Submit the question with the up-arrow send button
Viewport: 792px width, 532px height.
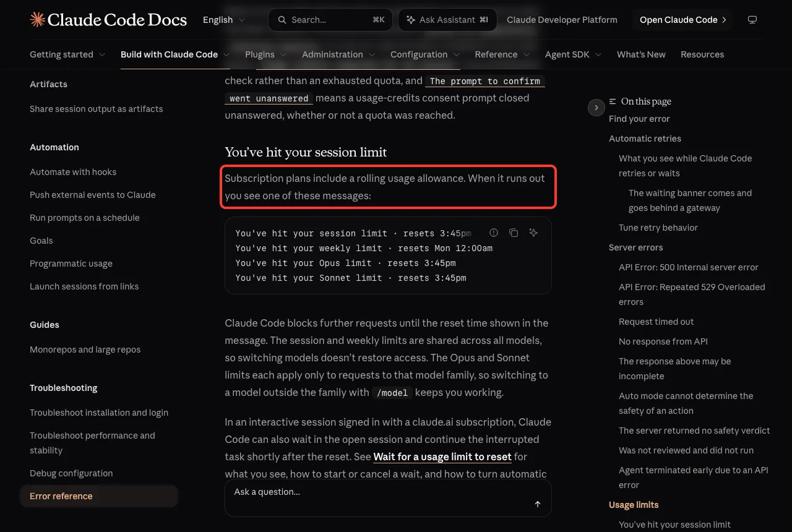[538, 504]
